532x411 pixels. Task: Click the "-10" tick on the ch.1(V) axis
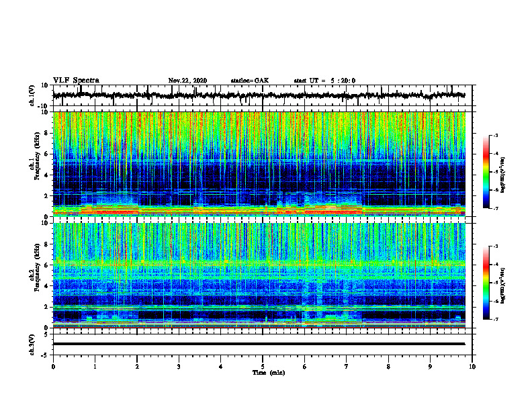point(44,106)
